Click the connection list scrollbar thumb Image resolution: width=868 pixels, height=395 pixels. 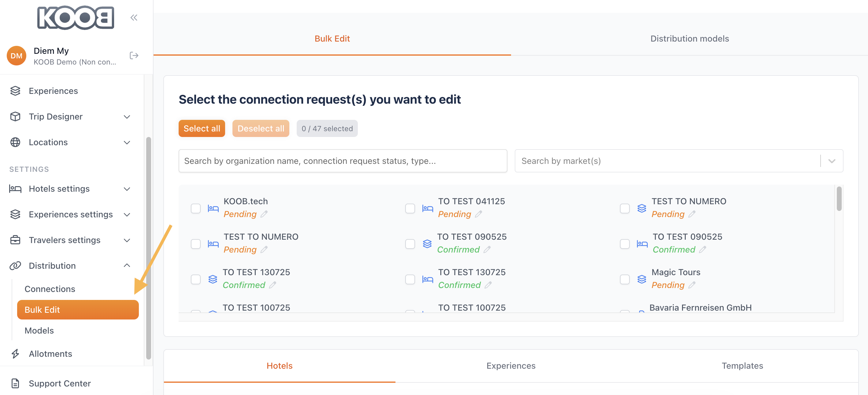[x=839, y=199]
